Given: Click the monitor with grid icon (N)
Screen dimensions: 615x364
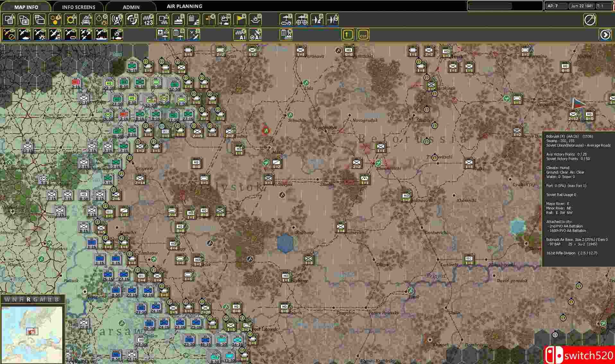Looking at the screenshot, I should tap(163, 20).
